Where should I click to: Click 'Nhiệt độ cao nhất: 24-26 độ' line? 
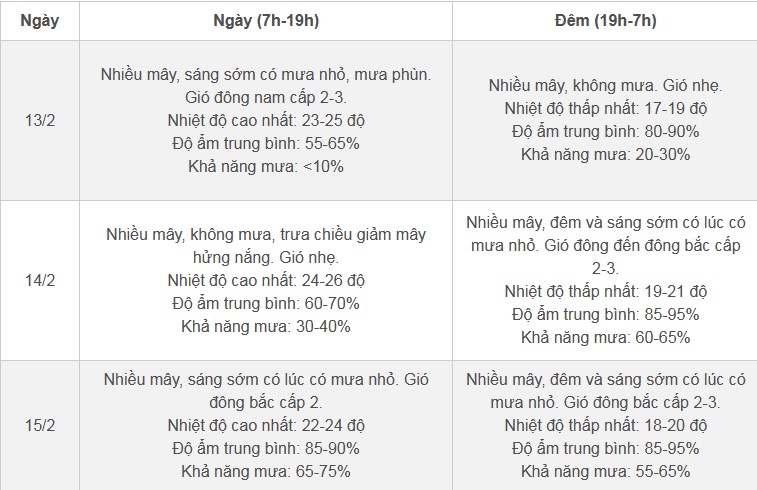[265, 280]
